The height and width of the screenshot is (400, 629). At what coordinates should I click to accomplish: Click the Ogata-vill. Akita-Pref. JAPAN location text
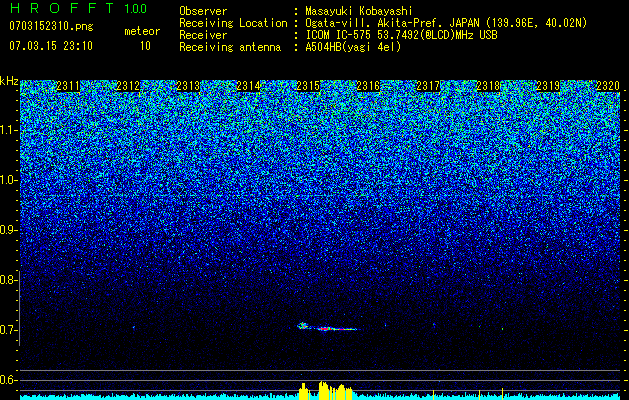point(446,23)
